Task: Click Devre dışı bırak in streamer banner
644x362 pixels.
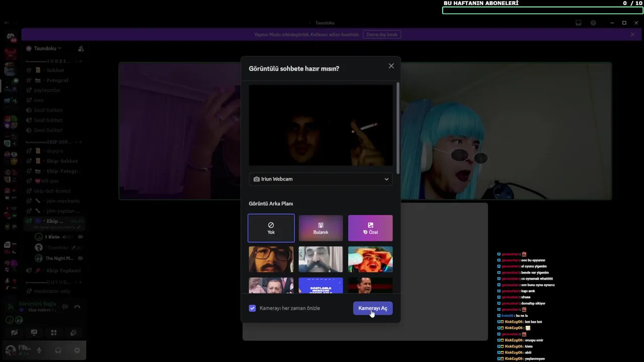Action: [x=382, y=35]
